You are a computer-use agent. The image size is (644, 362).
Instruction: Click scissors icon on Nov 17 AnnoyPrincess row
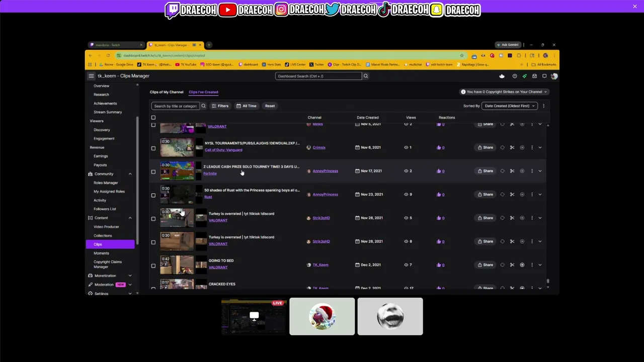click(x=512, y=171)
